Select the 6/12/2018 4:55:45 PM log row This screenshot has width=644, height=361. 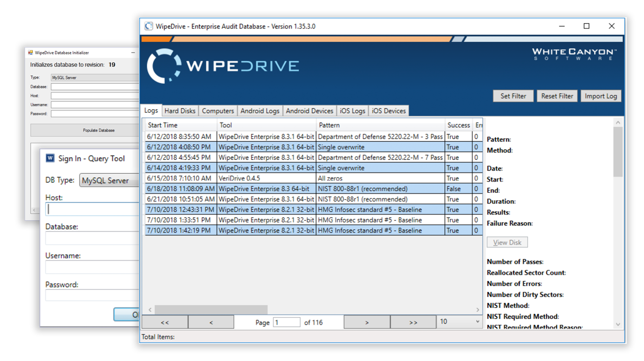[314, 158]
